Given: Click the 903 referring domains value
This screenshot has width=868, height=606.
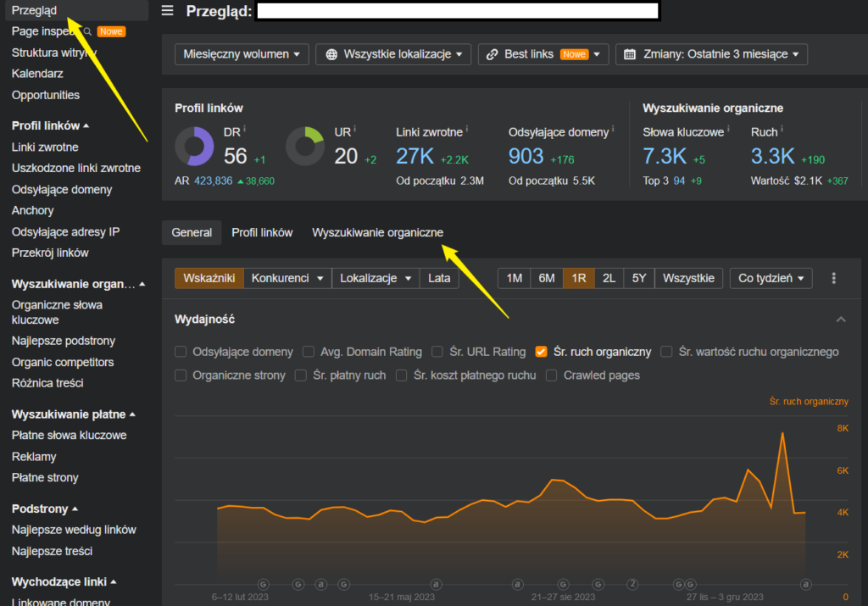Looking at the screenshot, I should coord(526,157).
